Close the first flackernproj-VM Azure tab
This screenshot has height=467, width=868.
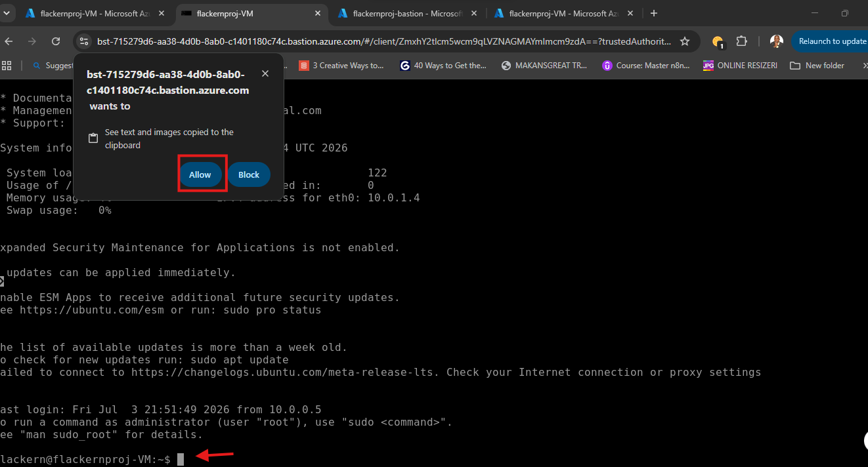pos(162,13)
